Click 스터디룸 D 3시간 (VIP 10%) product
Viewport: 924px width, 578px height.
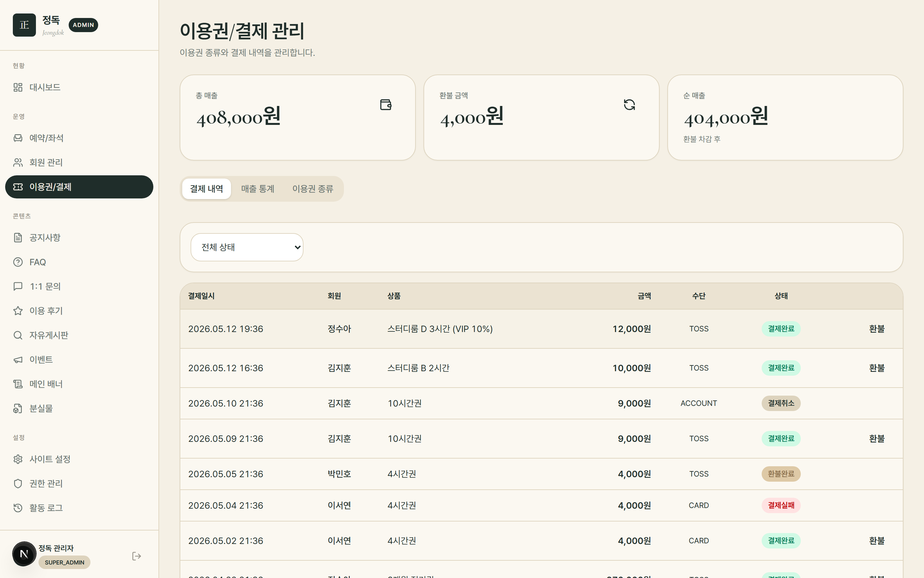pyautogui.click(x=440, y=329)
